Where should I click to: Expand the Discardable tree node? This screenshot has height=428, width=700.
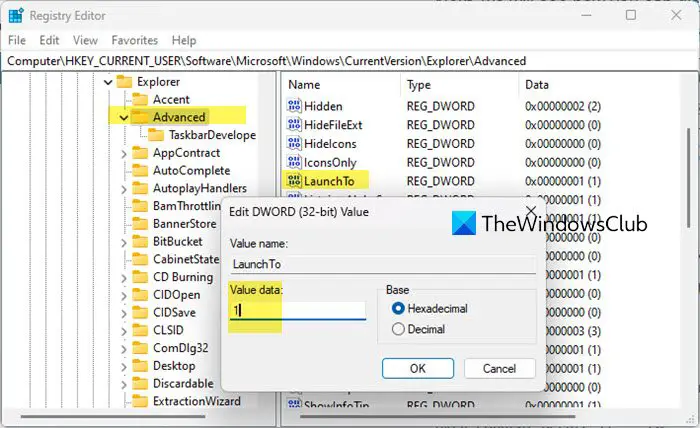pyautogui.click(x=124, y=385)
